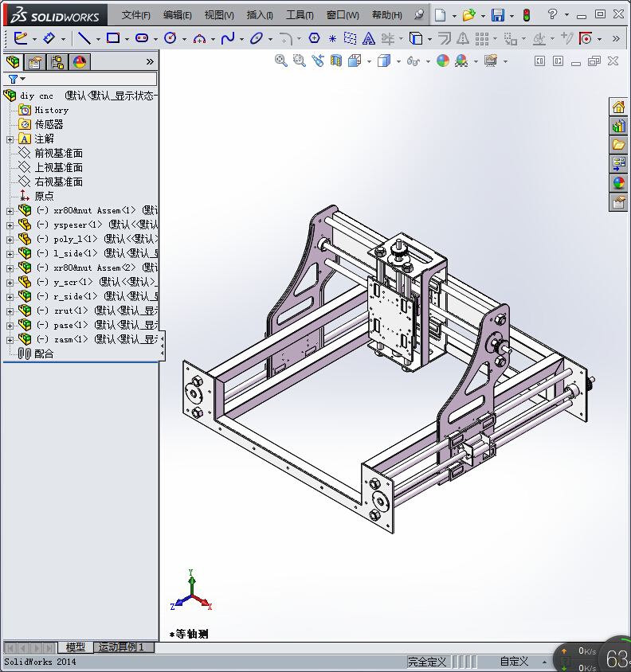Open SolidWorks Resources task pane tab

tap(618, 107)
